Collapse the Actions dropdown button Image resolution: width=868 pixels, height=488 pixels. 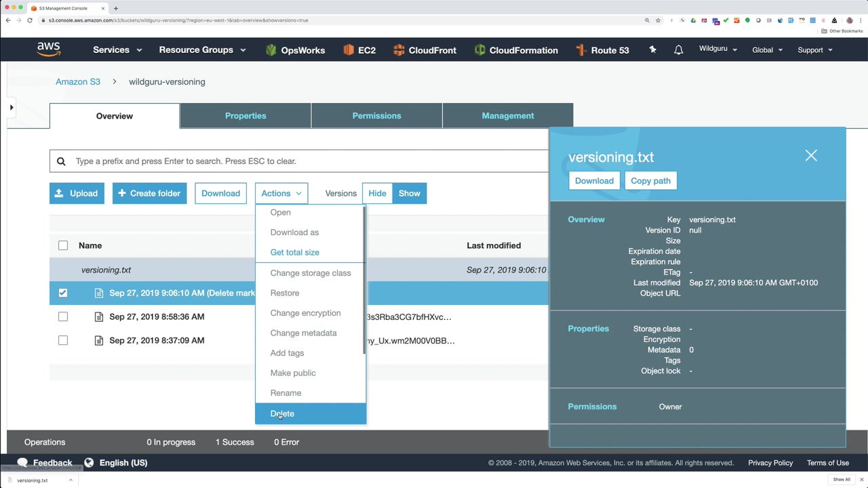(x=281, y=193)
